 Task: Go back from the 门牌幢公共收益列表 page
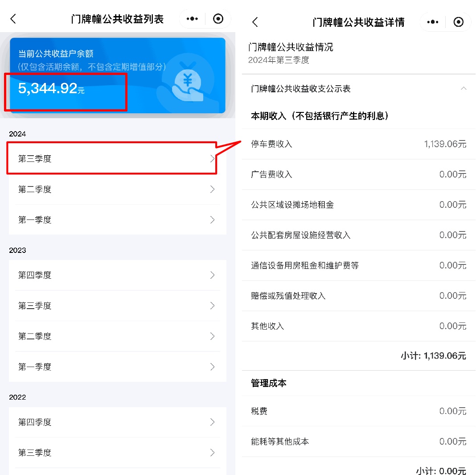[x=13, y=19]
